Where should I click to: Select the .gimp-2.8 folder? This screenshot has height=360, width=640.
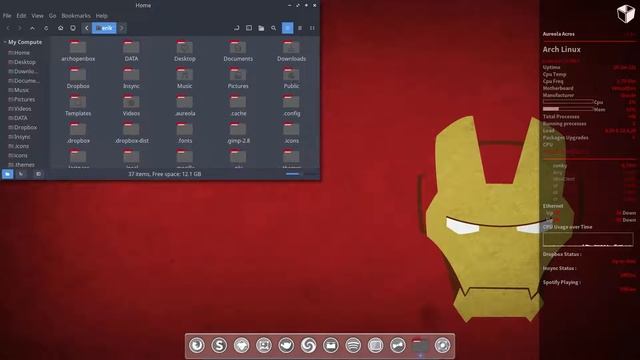click(238, 133)
